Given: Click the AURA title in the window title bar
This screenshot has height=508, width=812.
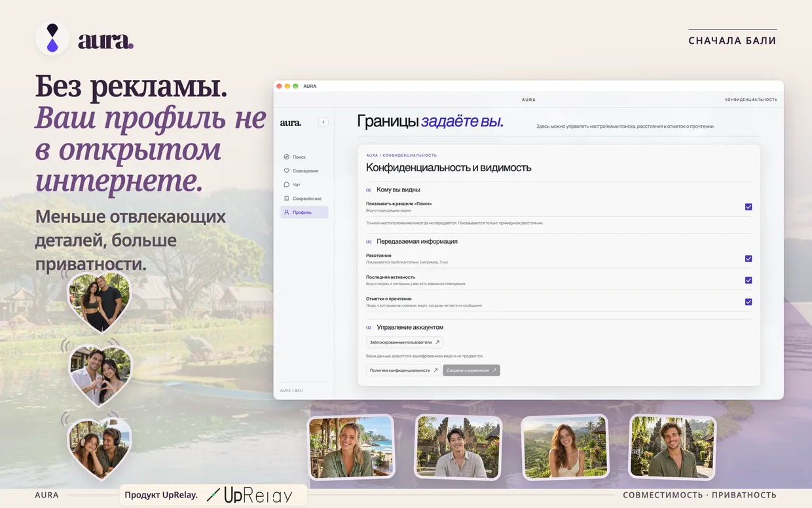Looking at the screenshot, I should point(310,86).
